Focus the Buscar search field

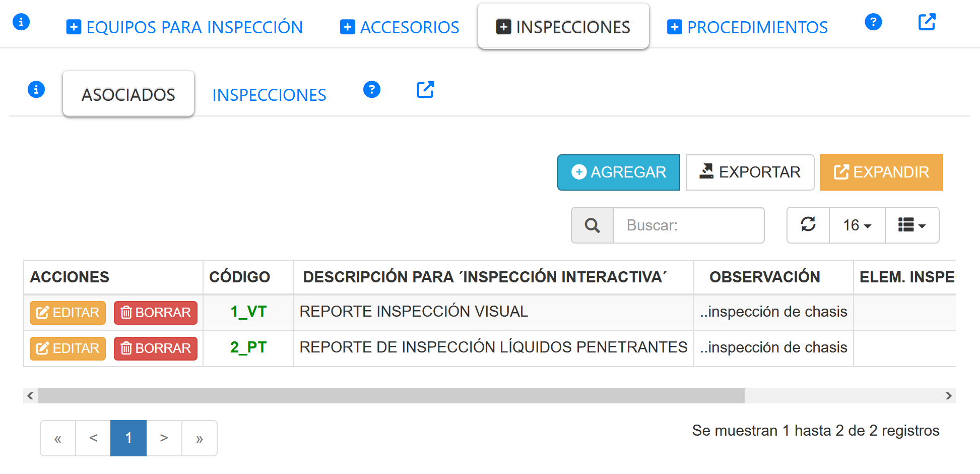[688, 225]
